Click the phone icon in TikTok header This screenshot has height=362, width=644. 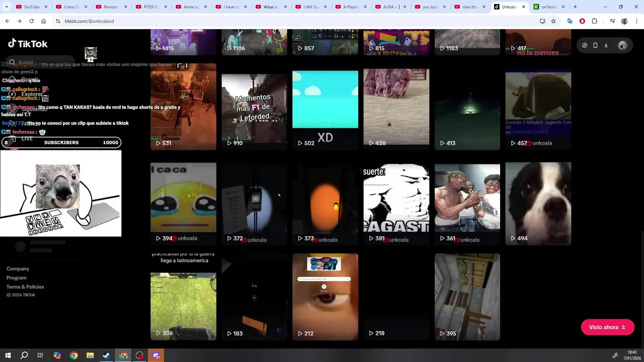[595, 45]
